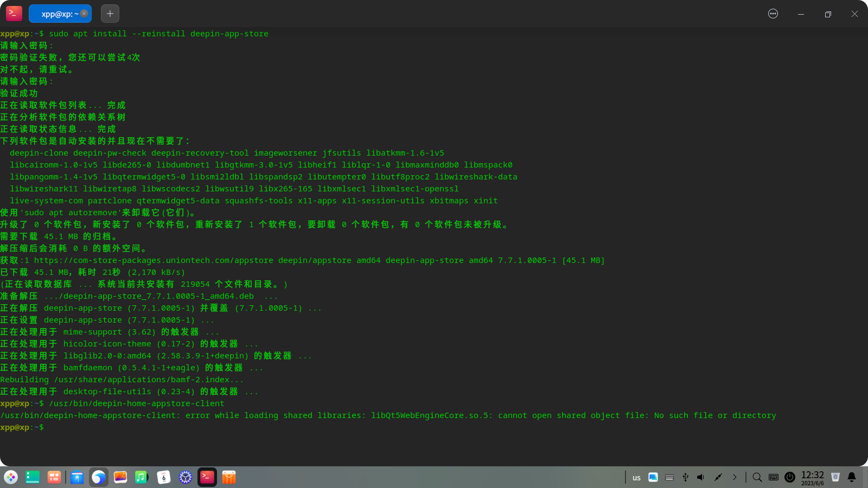
Task: Click 'libwireshark11' in the package list
Action: 44,189
